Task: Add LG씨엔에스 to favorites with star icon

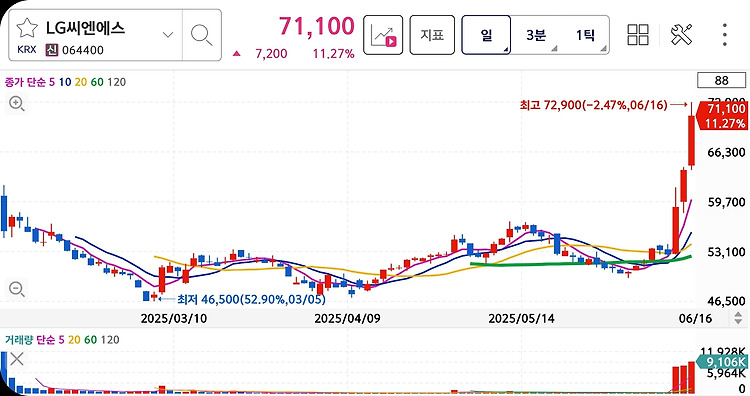Action: [27, 28]
